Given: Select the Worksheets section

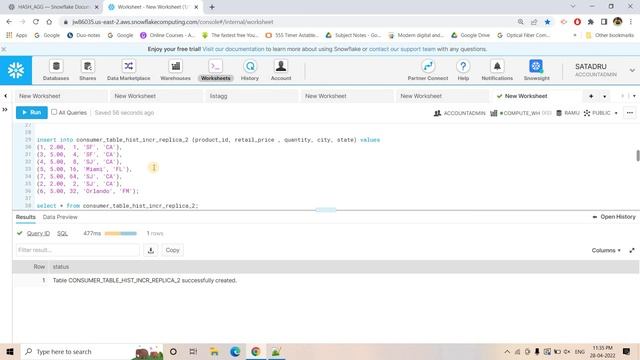Looking at the screenshot, I should [x=216, y=70].
